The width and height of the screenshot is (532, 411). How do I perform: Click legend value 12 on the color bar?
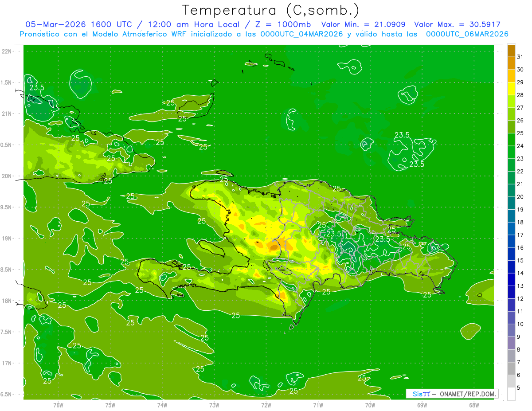coord(520,299)
